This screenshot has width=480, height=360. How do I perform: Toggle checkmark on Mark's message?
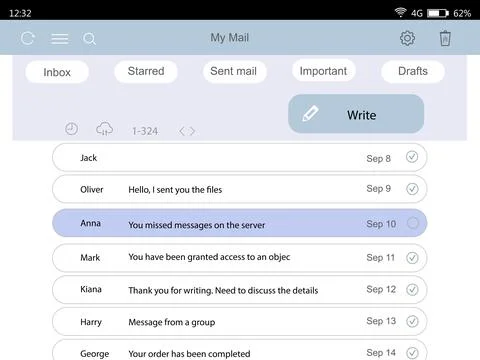(x=412, y=258)
